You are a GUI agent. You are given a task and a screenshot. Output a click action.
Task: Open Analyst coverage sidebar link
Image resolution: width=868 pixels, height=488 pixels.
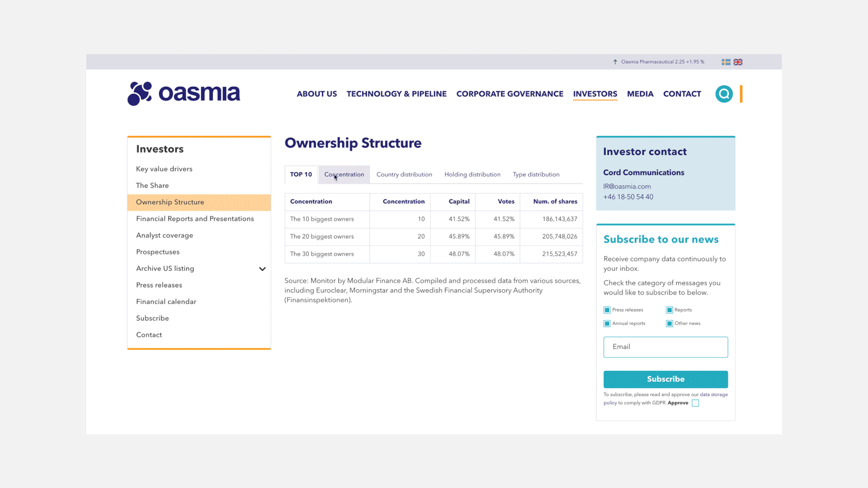(165, 235)
